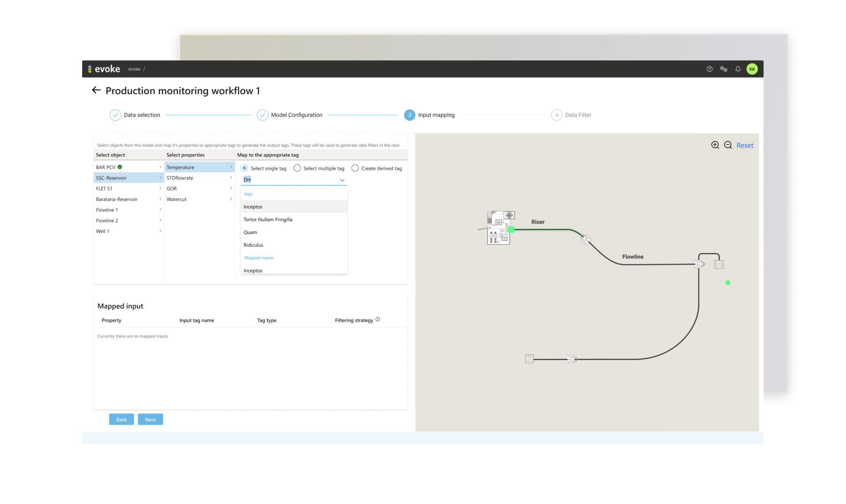Image resolution: width=846 pixels, height=504 pixels.
Task: Collapse the tag dropdown using its chevron
Action: pyautogui.click(x=342, y=180)
